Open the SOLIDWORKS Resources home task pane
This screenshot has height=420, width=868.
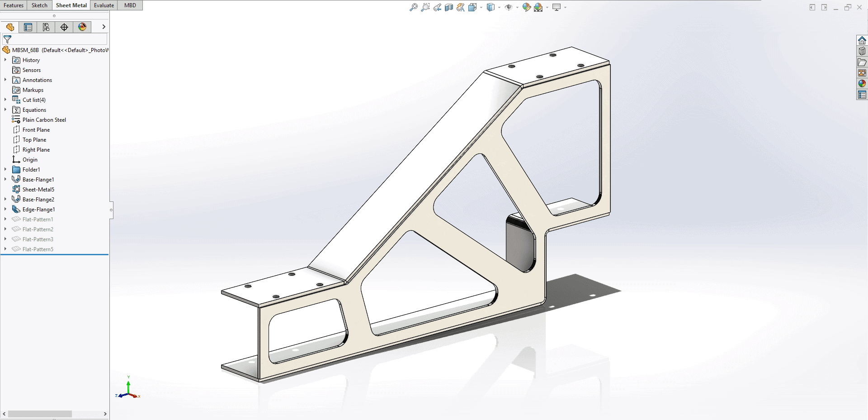pos(862,40)
